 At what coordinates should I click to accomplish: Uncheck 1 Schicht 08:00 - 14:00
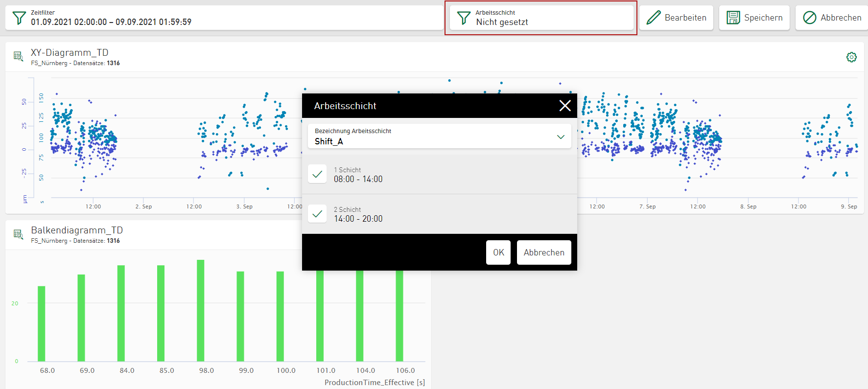[317, 174]
